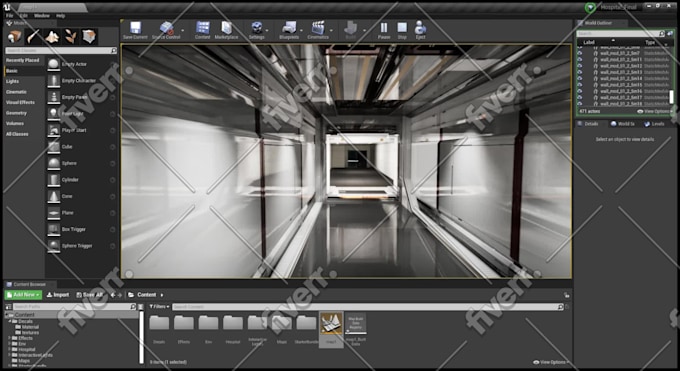Open the Window menu
The height and width of the screenshot is (371, 680).
(x=42, y=16)
